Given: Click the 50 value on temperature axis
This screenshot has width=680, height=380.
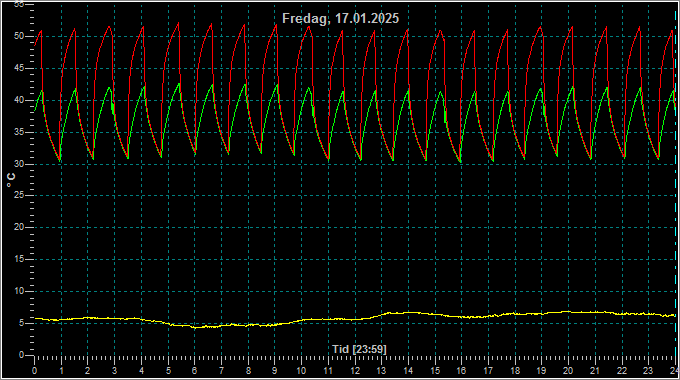Looking at the screenshot, I should [x=19, y=36].
